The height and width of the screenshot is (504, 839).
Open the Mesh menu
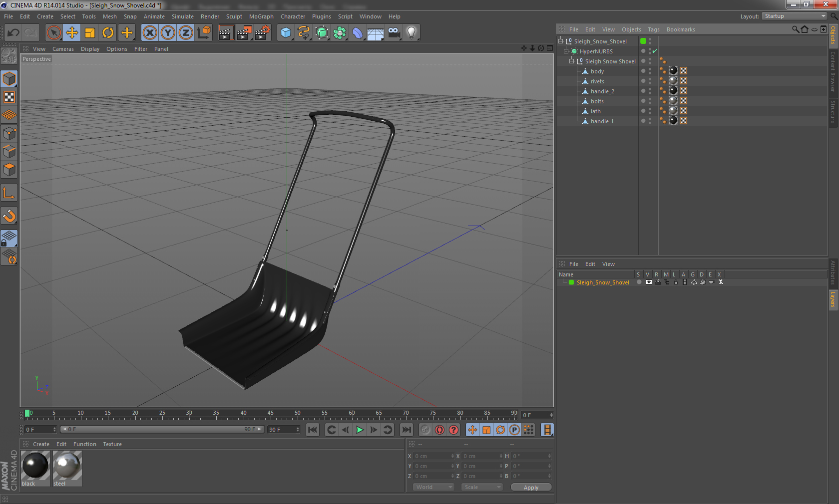click(x=110, y=16)
